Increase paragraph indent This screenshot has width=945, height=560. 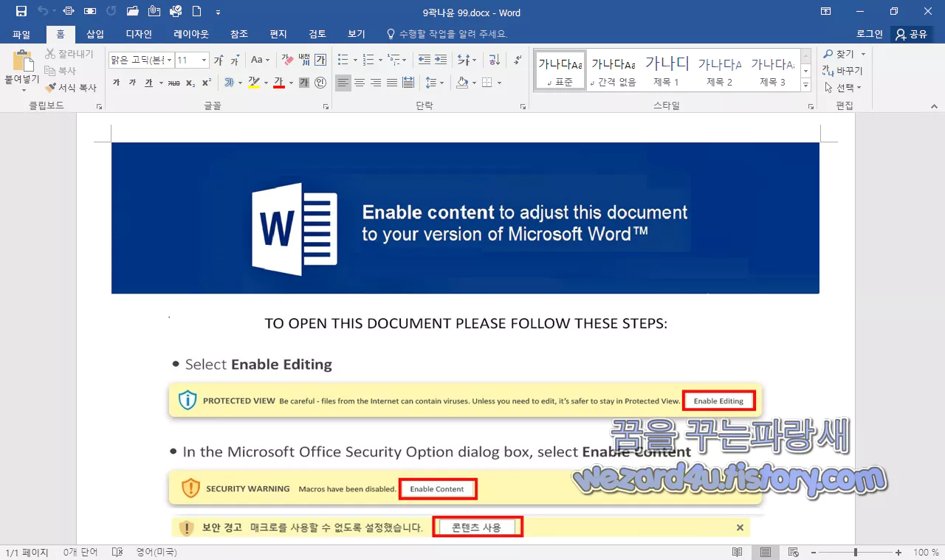pos(441,60)
